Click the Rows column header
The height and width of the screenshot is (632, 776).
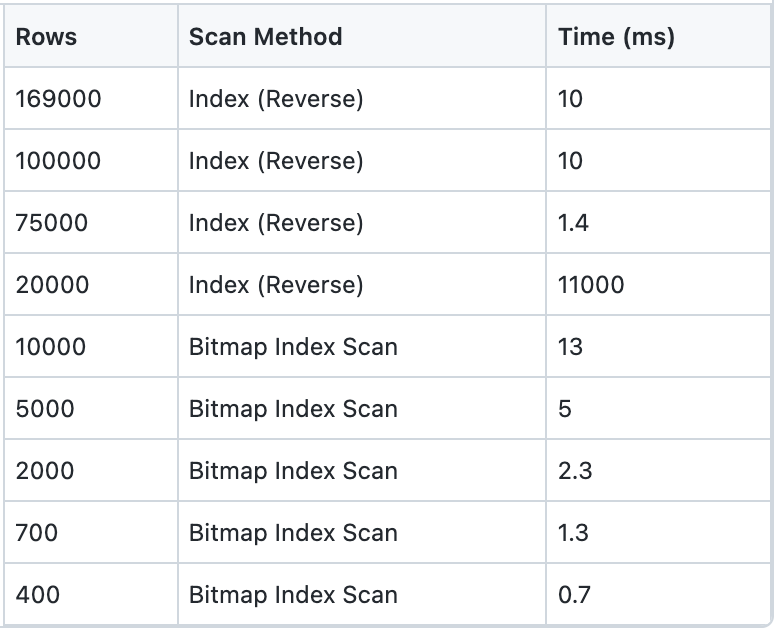[91, 36]
